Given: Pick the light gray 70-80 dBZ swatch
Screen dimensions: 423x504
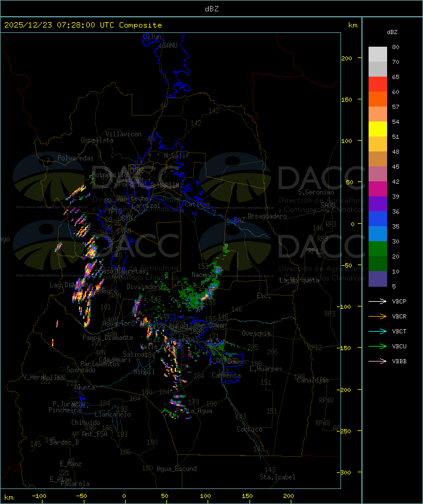Looking at the screenshot, I should coord(378,54).
